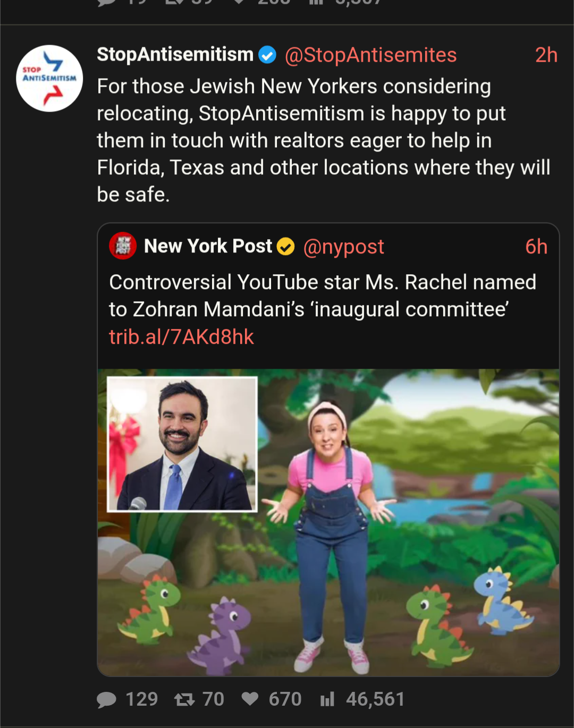Open the StopAntisemitism profile avatar
The width and height of the screenshot is (574, 728).
click(49, 78)
